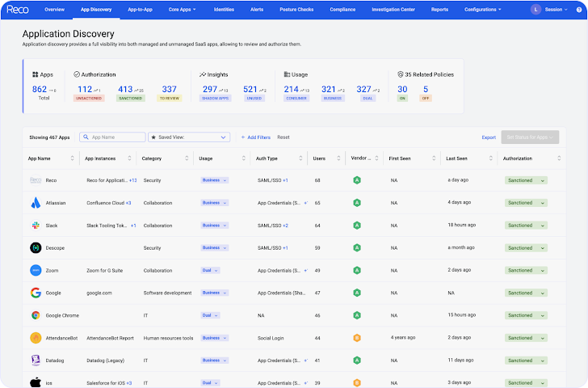Click the orange vendor grade badge for AttendanceBot
This screenshot has width=588, height=388.
(x=356, y=338)
